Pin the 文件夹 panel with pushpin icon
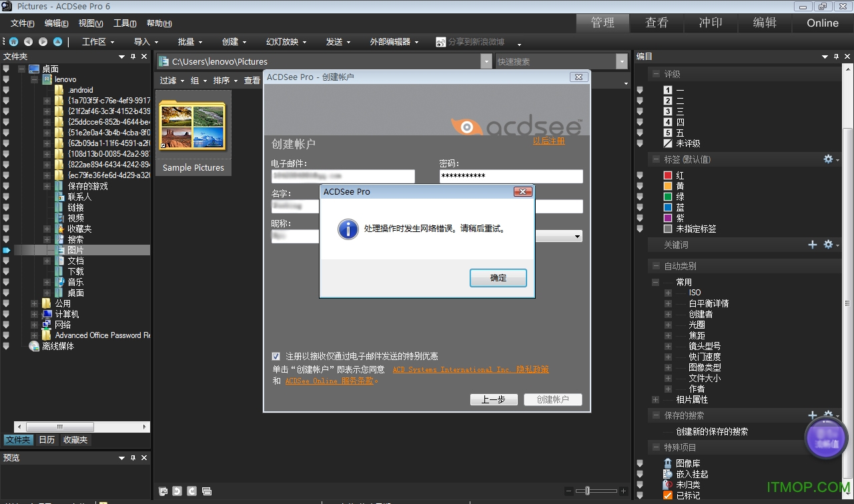 tap(133, 57)
